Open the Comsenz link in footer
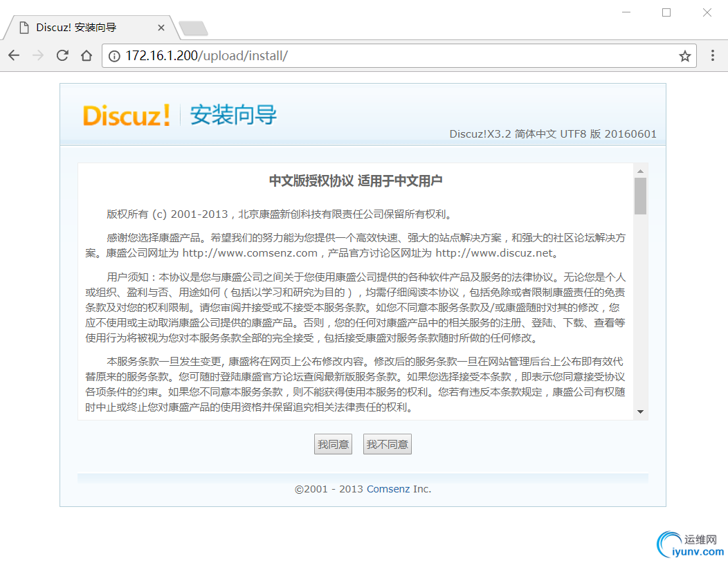 (388, 489)
